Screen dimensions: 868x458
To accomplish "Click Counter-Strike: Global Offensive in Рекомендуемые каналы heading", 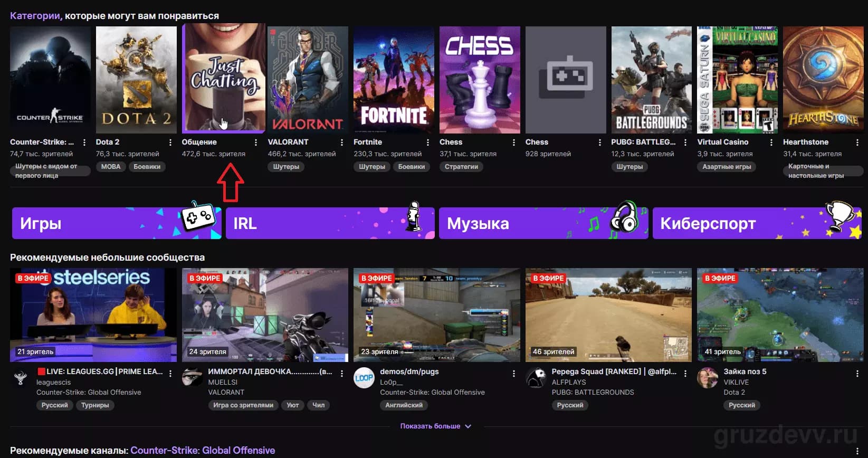I will click(203, 450).
